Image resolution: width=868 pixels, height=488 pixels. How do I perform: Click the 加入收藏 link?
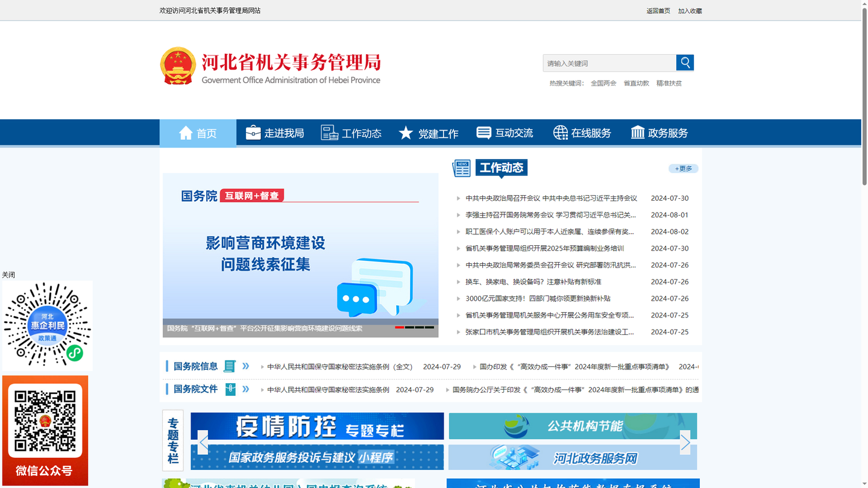[690, 11]
